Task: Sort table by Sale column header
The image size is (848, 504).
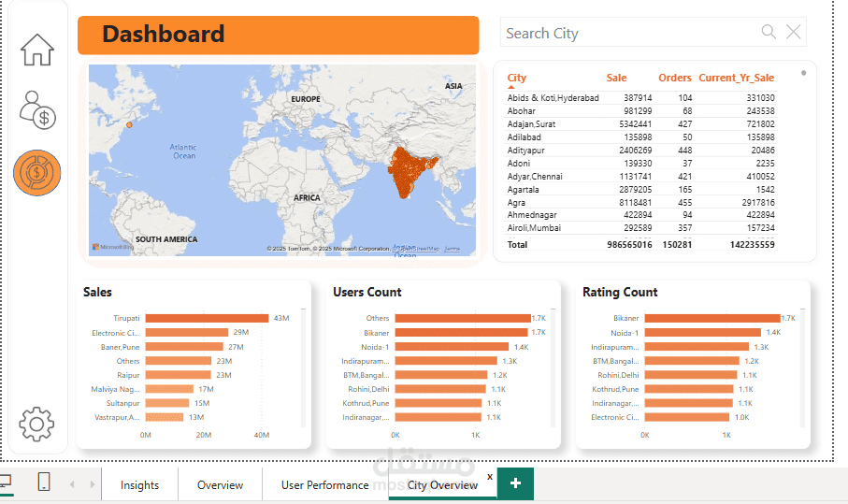Action: [x=616, y=78]
